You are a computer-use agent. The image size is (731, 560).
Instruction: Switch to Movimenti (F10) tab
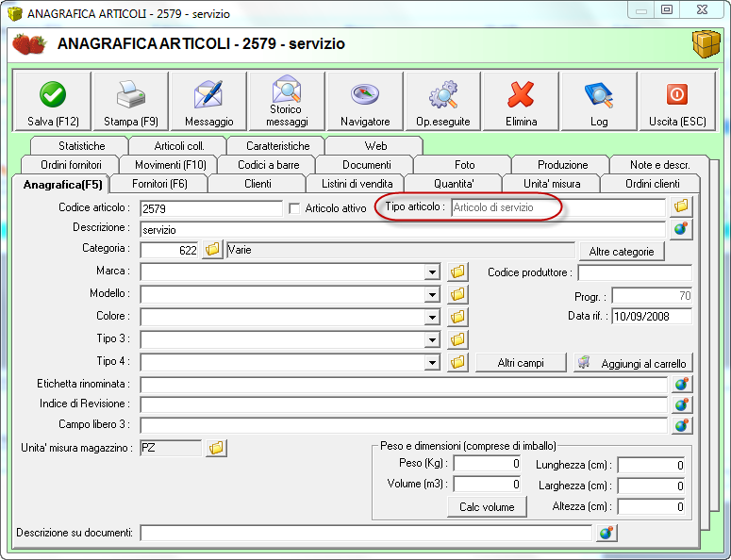coord(170,164)
